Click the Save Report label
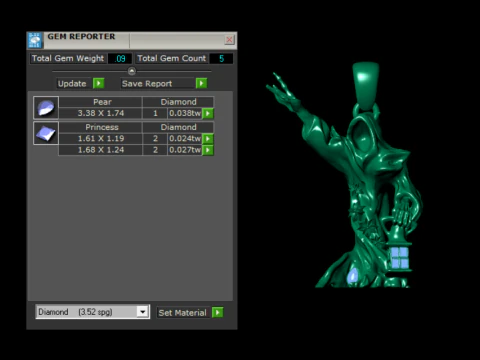Image resolution: width=480 pixels, height=360 pixels. (x=147, y=84)
